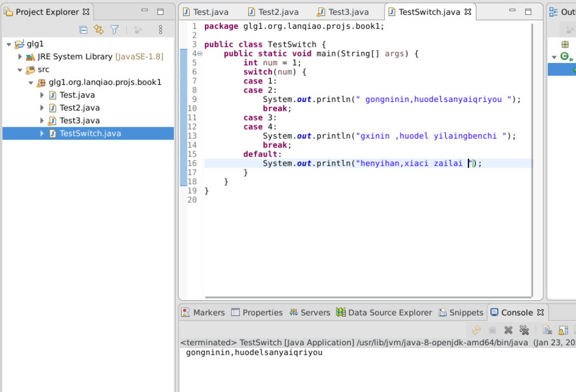Open the filter funnel icon in Project Explorer
This screenshot has height=392, width=576.
click(x=115, y=29)
